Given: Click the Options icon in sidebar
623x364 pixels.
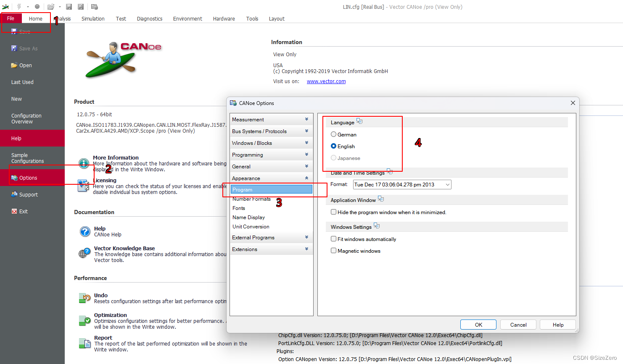Looking at the screenshot, I should (14, 178).
